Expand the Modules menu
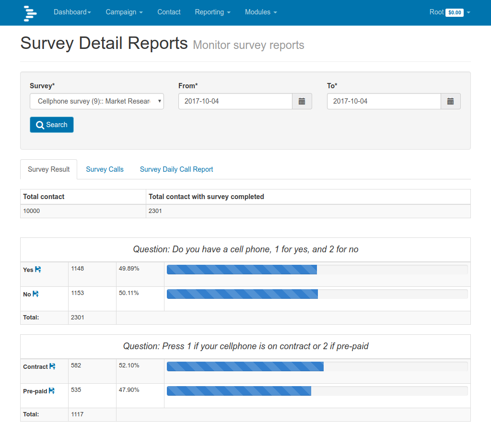 pyautogui.click(x=260, y=12)
